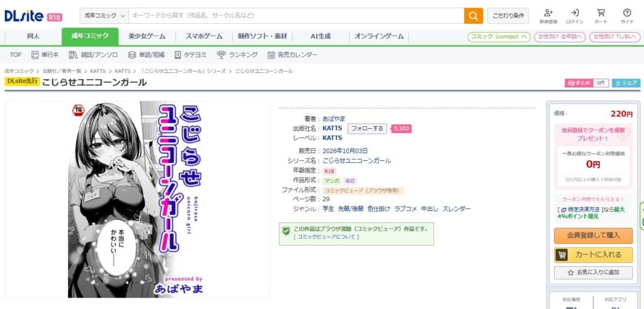Click the マンガ format tag

[331, 180]
